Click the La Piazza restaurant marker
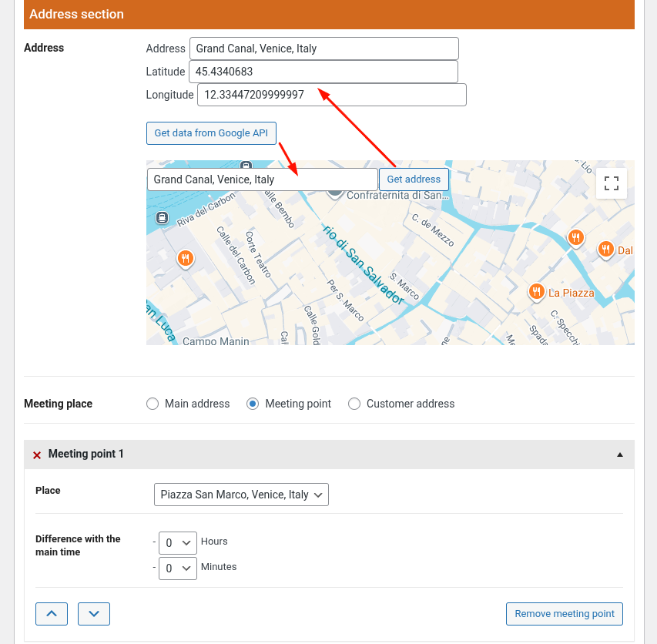The height and width of the screenshot is (644, 657). [537, 291]
